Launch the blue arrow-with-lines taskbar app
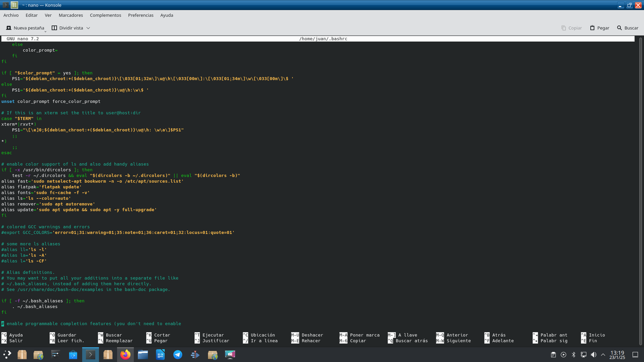644x362 pixels. [195, 354]
